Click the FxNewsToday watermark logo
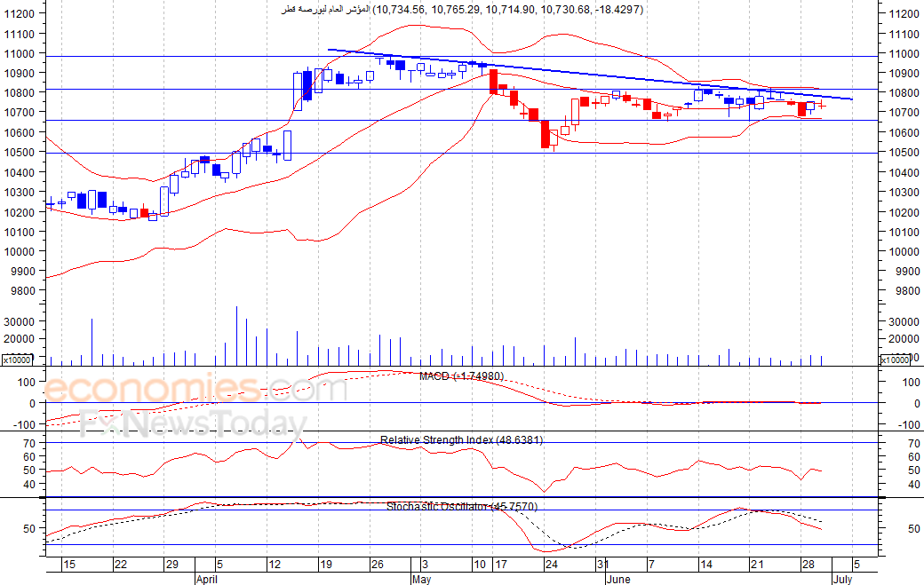This screenshot has height=585, width=924. 194,423
